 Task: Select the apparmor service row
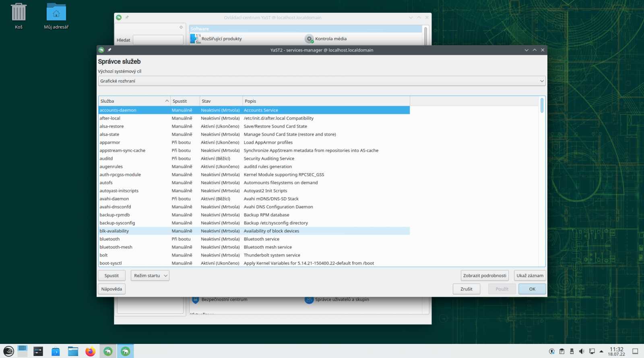coord(254,142)
